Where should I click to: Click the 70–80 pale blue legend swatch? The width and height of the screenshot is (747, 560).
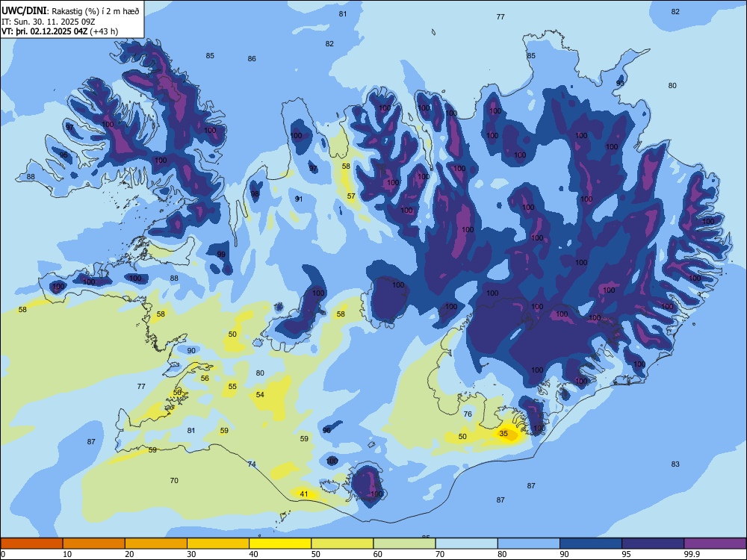(x=466, y=544)
